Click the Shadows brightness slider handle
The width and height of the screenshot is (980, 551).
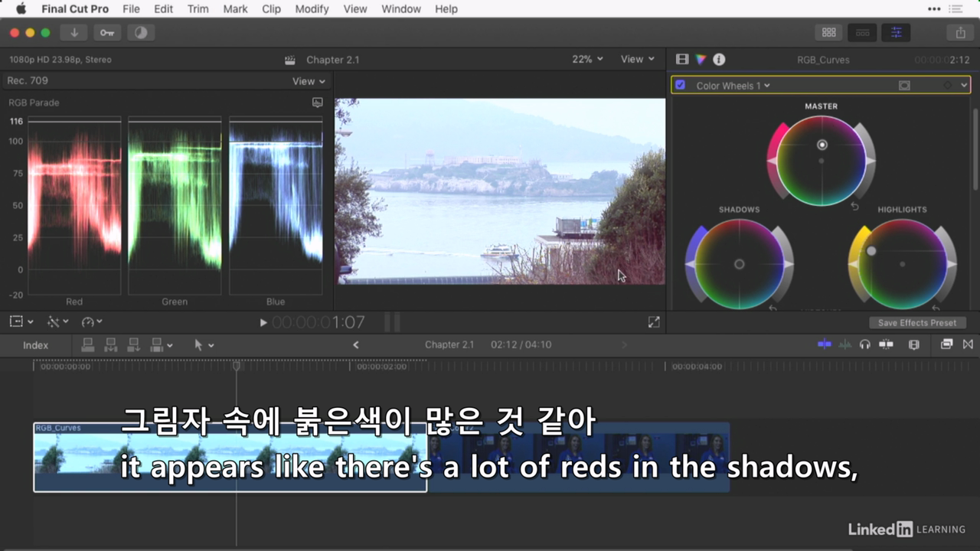[x=789, y=264]
